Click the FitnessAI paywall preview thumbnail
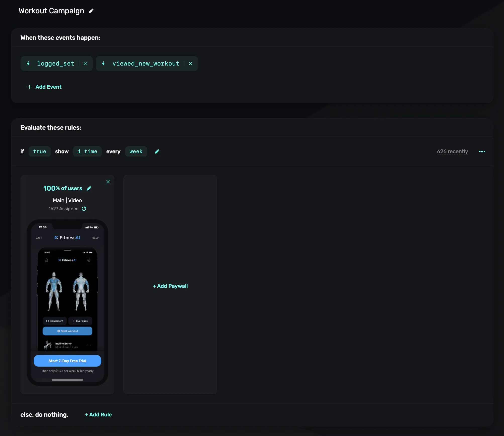This screenshot has height=436, width=504. pyautogui.click(x=67, y=303)
